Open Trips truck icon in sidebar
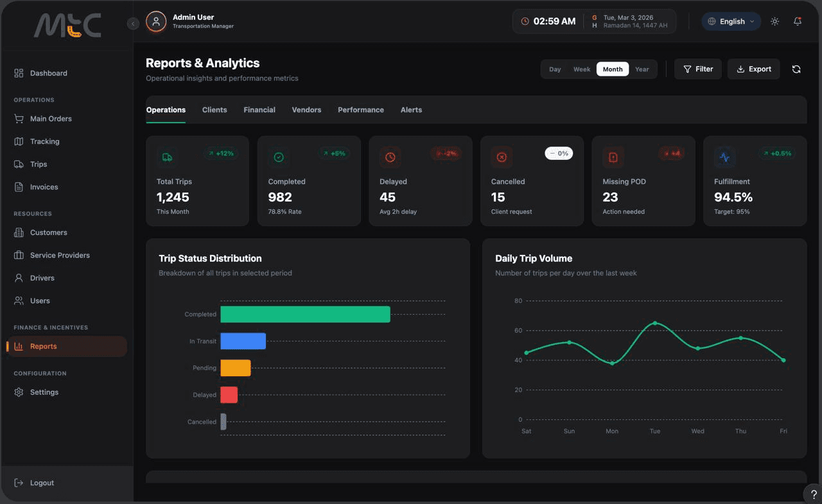 click(19, 164)
